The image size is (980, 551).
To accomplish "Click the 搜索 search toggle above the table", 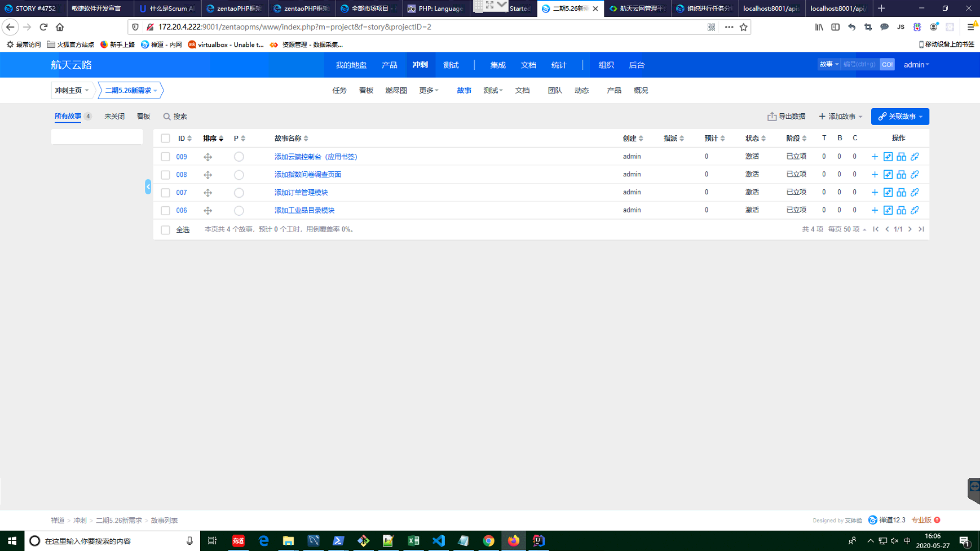I will [175, 117].
